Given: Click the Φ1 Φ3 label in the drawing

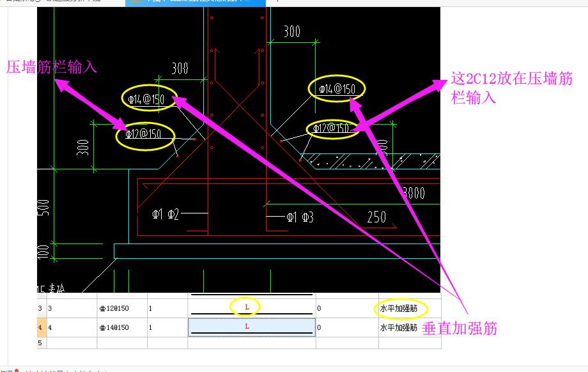Looking at the screenshot, I should point(300,217).
